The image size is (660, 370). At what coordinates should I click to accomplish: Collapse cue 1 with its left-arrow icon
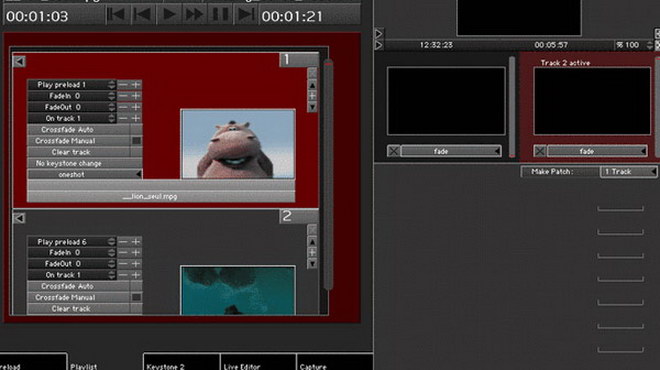(x=19, y=61)
